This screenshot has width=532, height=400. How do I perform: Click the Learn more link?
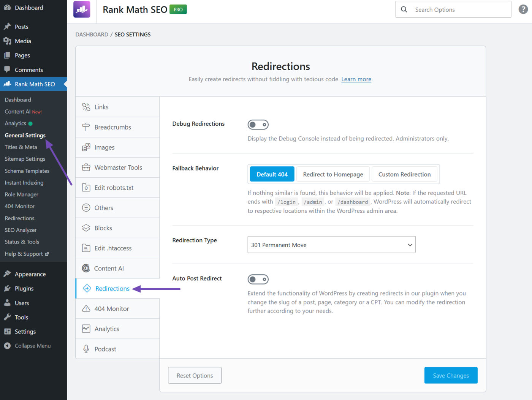tap(356, 79)
